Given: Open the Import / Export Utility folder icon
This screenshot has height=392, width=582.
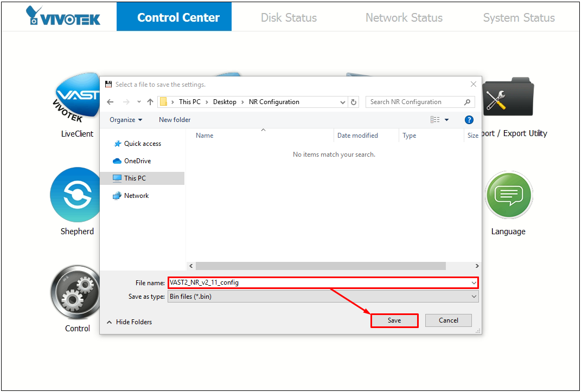Looking at the screenshot, I should (x=508, y=97).
